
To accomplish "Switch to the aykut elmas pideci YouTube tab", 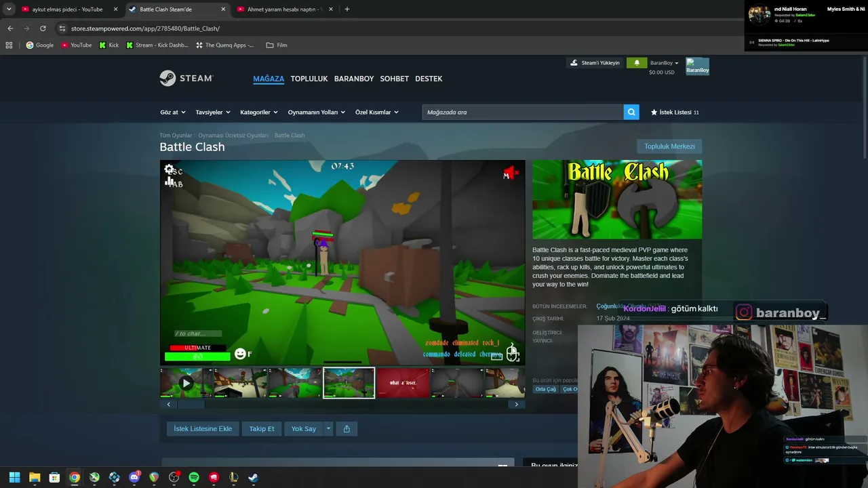I will [70, 9].
